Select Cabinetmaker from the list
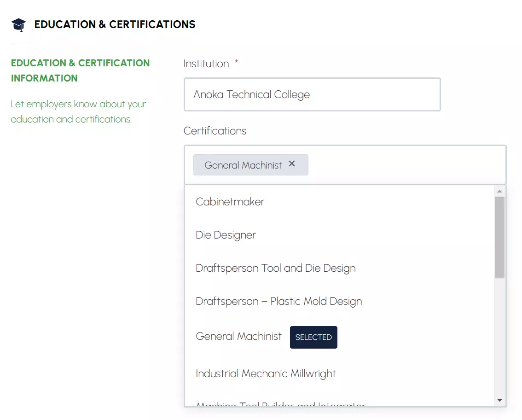This screenshot has height=420, width=522. [x=339, y=202]
